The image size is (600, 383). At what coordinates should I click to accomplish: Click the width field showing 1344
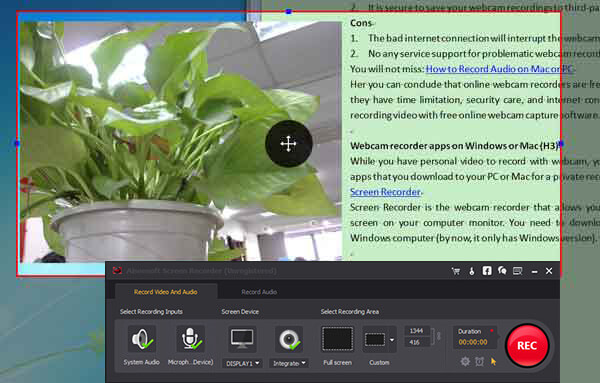(x=417, y=331)
